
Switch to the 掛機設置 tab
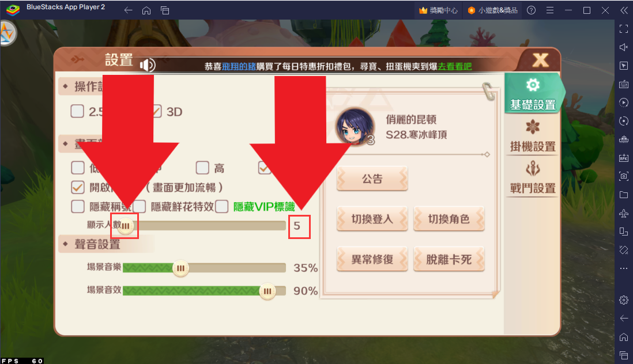(x=533, y=136)
